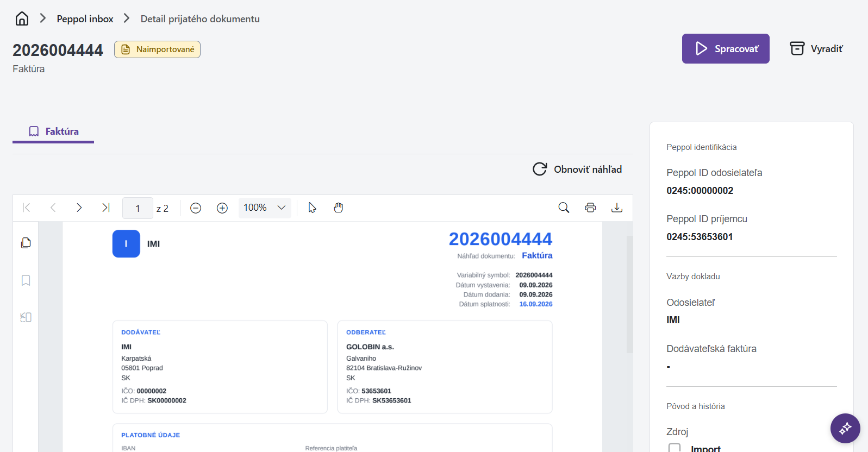Screen dimensions: 868x452
Task: Zoom out the document preview
Action: coord(196,208)
